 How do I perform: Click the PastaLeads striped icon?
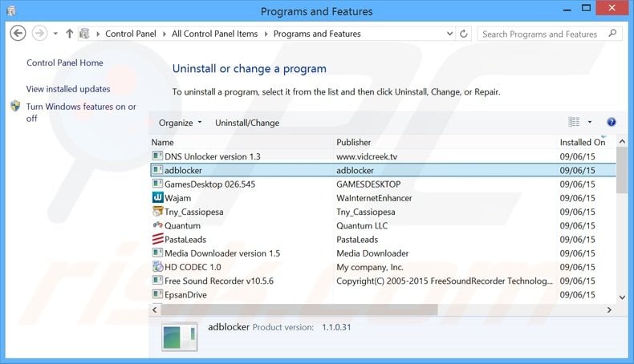(x=157, y=239)
